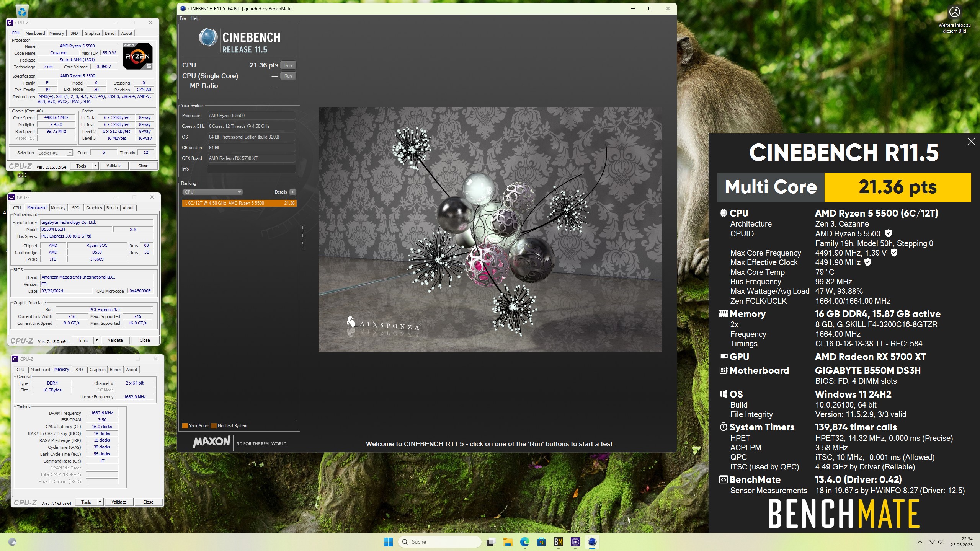This screenshot has width=980, height=551.
Task: Open Ranking CPU dropdown in Cinebench
Action: pyautogui.click(x=212, y=192)
